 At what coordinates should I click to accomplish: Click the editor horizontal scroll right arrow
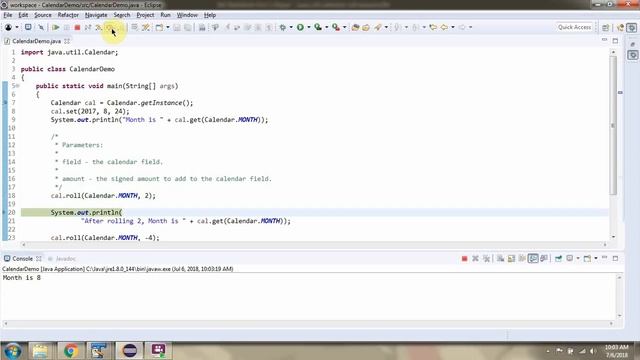pyautogui.click(x=605, y=244)
